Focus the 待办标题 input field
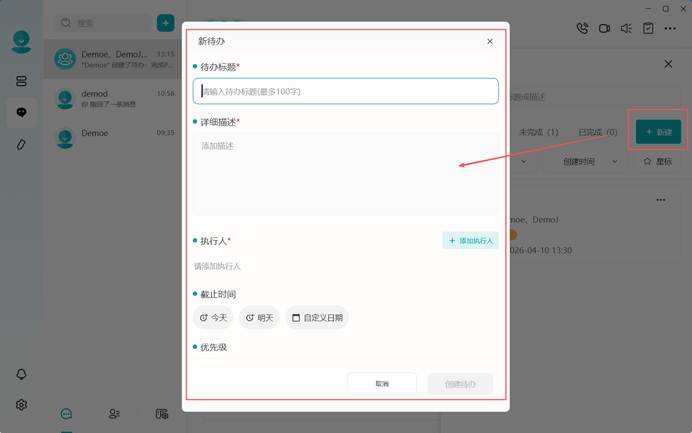The image size is (692, 433). [346, 91]
